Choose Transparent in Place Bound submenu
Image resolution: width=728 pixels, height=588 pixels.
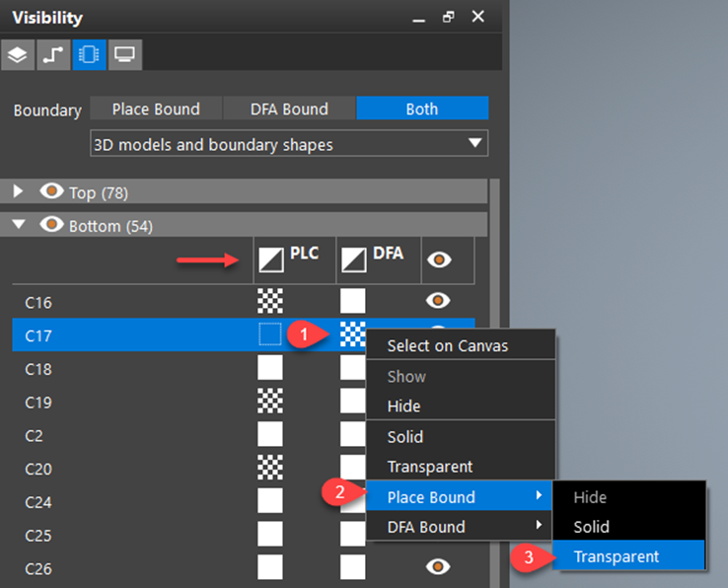[x=629, y=555]
